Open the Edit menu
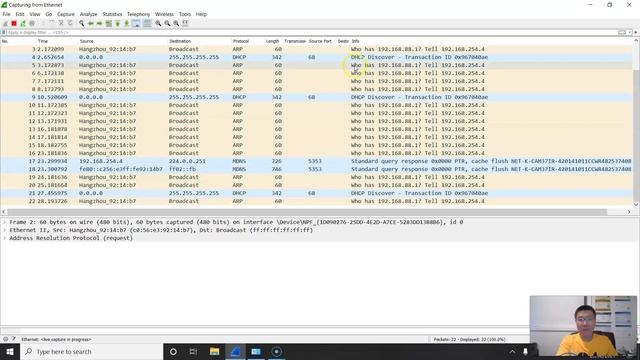The image size is (640, 360). click(20, 14)
